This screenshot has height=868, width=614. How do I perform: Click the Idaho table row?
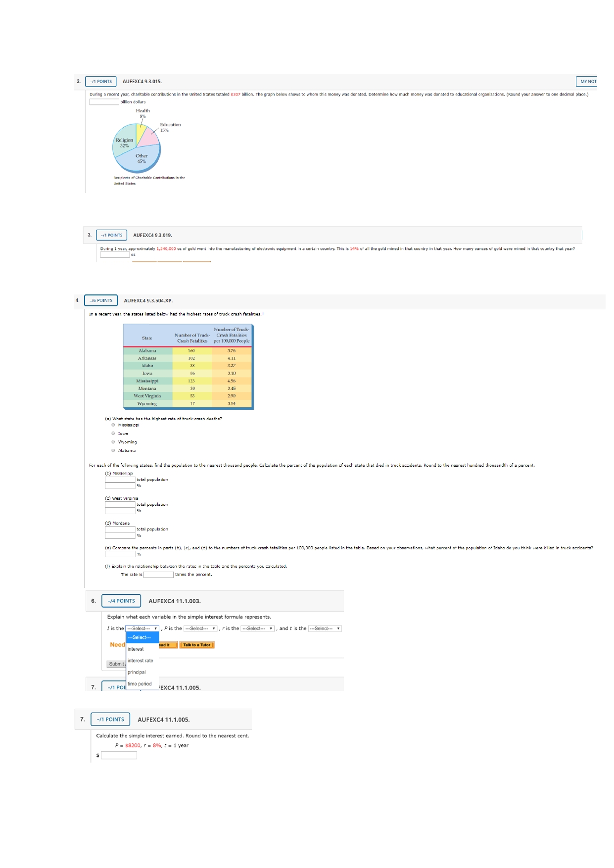188,366
